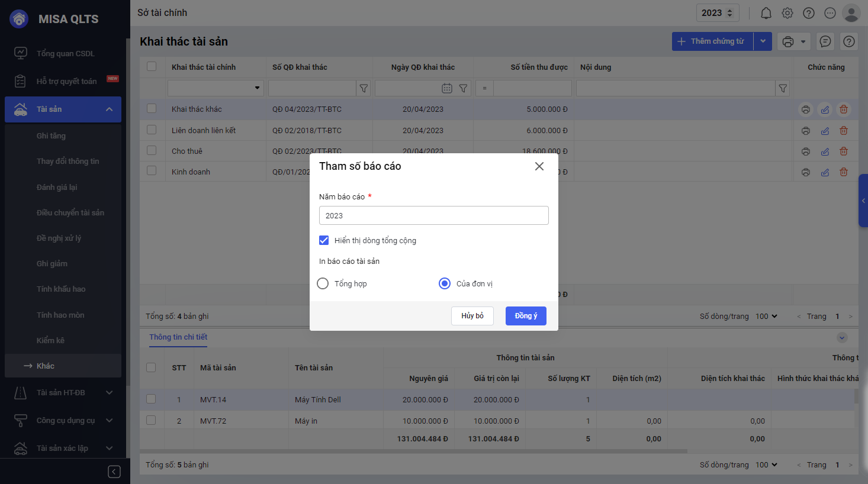Click edit icon for Khai thác khác row
The height and width of the screenshot is (484, 868).
[x=825, y=109]
